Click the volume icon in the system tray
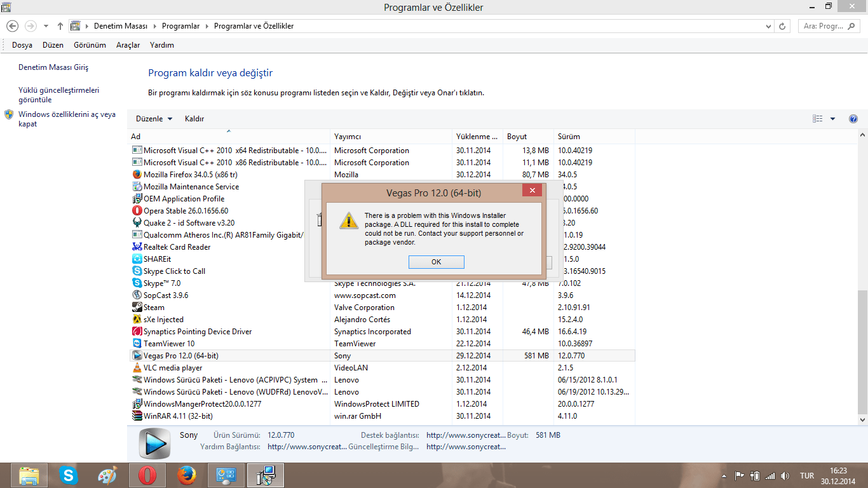The image size is (868, 488). (785, 476)
